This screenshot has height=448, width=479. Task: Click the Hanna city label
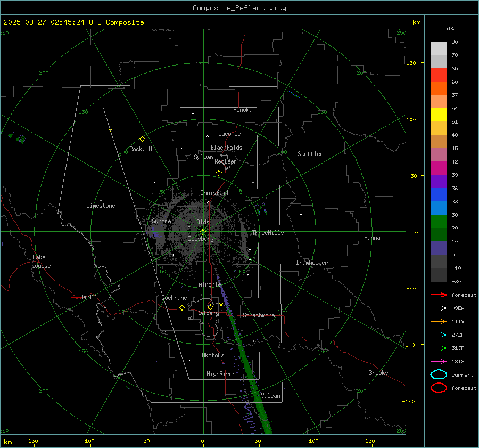pyautogui.click(x=372, y=238)
